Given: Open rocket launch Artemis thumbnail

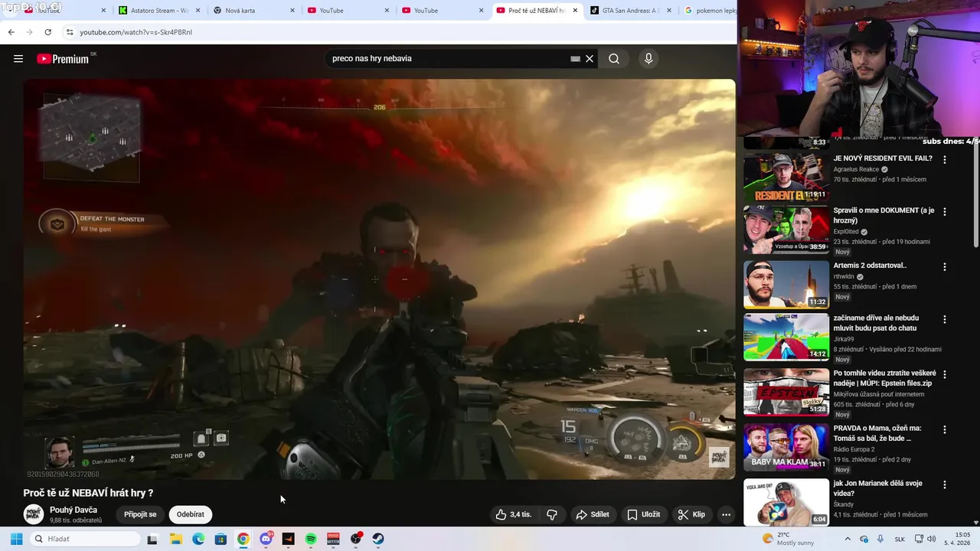Looking at the screenshot, I should [786, 285].
